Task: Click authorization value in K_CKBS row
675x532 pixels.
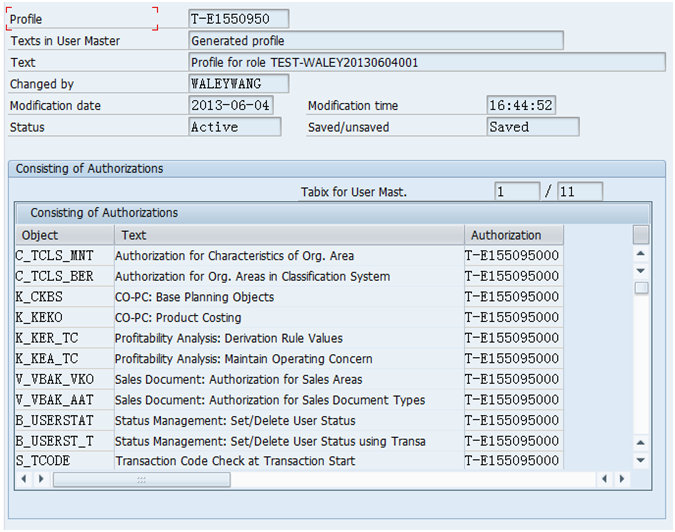Action: (x=514, y=297)
